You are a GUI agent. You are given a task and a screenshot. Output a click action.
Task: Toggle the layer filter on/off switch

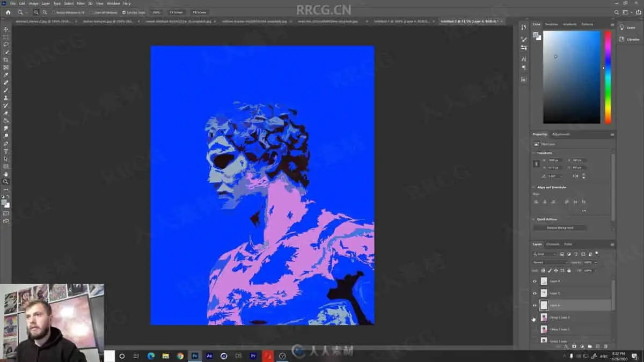pyautogui.click(x=597, y=253)
